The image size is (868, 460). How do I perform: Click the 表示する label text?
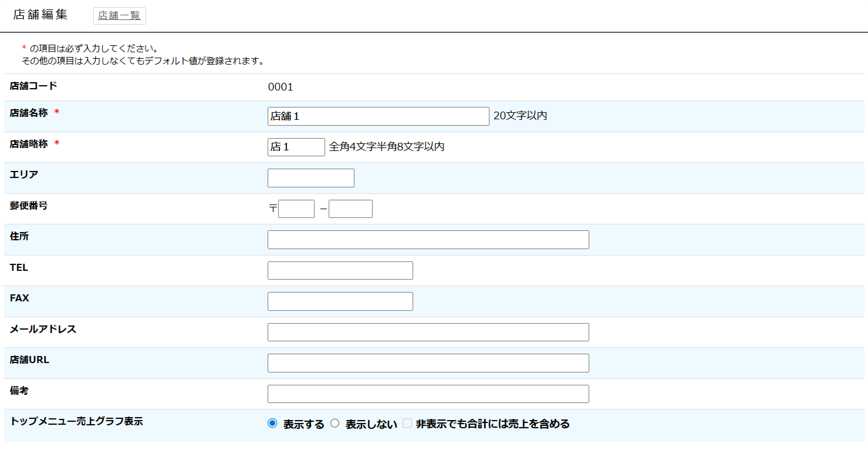(303, 424)
